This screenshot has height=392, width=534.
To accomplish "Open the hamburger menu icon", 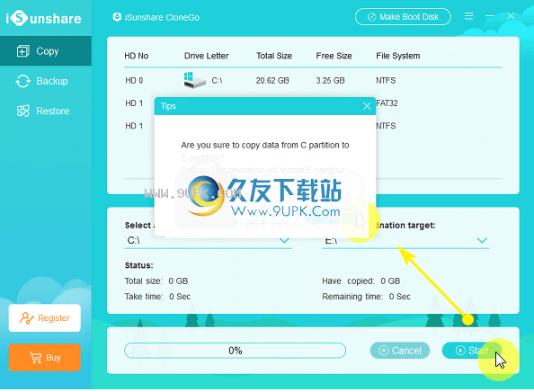I will point(469,16).
